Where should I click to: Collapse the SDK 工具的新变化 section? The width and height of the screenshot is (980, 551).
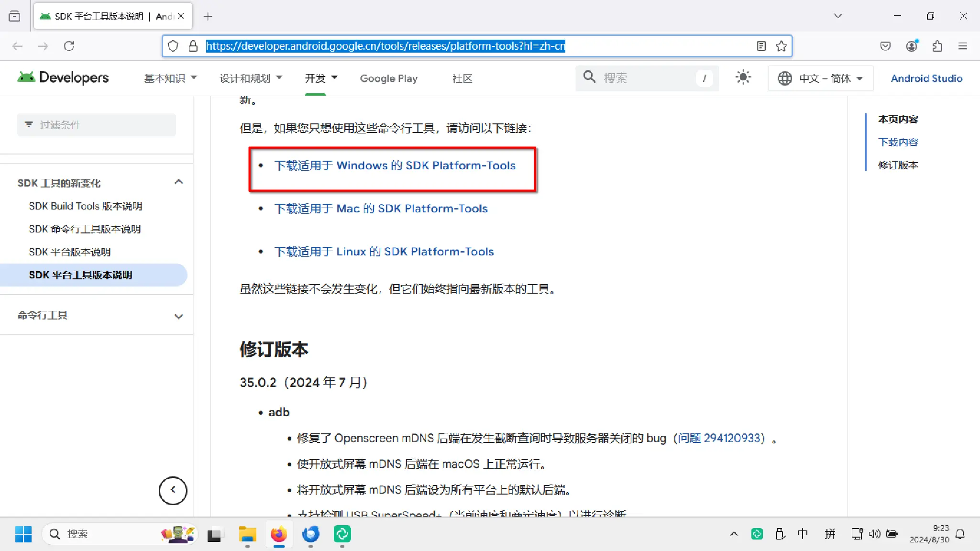click(178, 182)
